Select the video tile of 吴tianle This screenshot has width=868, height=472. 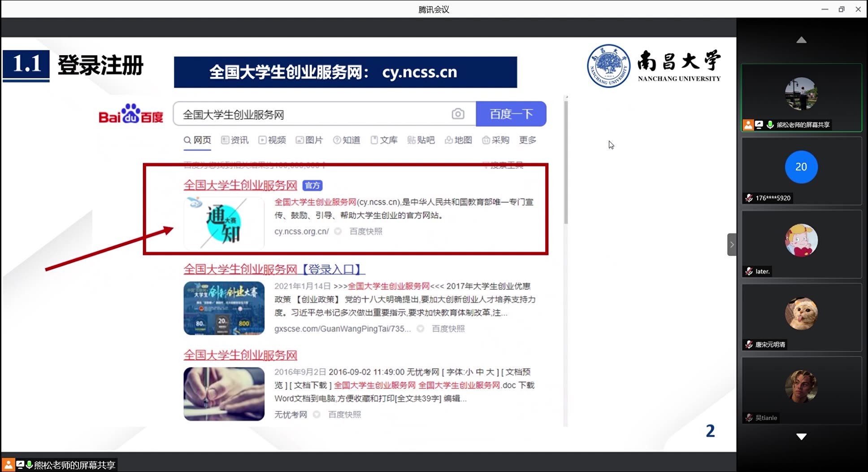[x=802, y=390]
